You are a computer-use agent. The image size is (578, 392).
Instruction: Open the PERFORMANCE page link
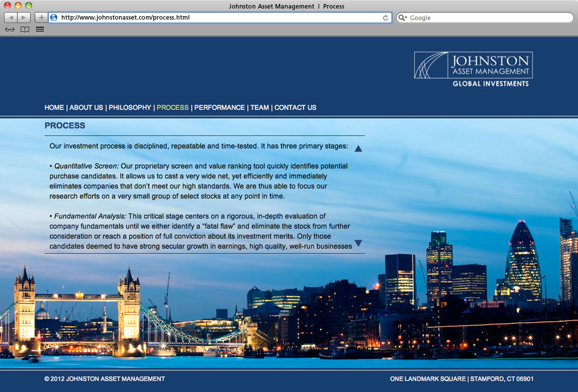click(x=219, y=108)
